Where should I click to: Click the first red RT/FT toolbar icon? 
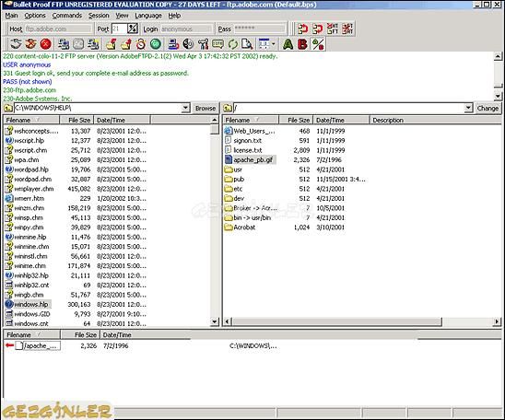click(333, 29)
